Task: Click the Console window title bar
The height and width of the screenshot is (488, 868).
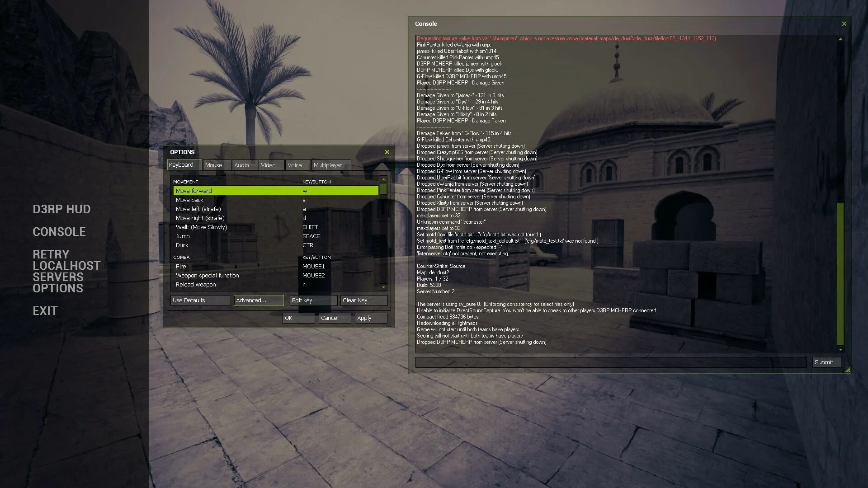Action: [624, 24]
